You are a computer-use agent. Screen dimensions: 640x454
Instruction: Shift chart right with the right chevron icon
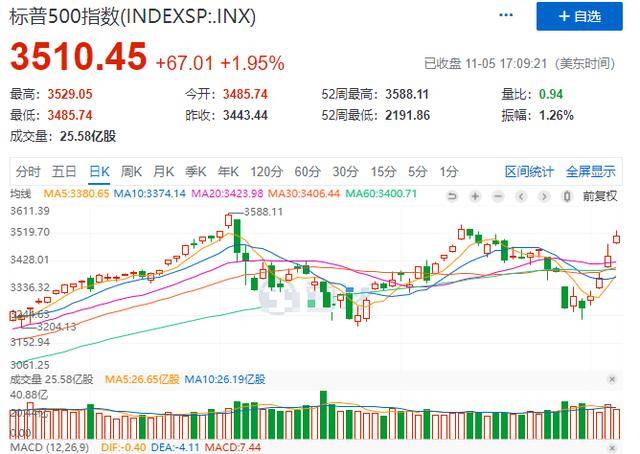tap(544, 196)
